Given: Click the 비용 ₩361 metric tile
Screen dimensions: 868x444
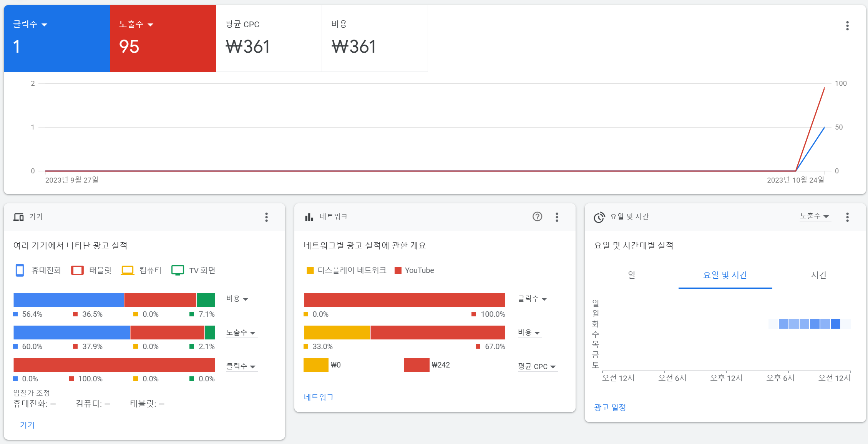Looking at the screenshot, I should [x=374, y=38].
